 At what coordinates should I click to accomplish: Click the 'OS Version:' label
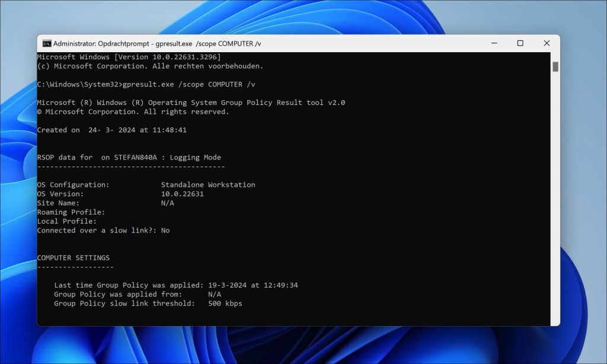click(60, 194)
